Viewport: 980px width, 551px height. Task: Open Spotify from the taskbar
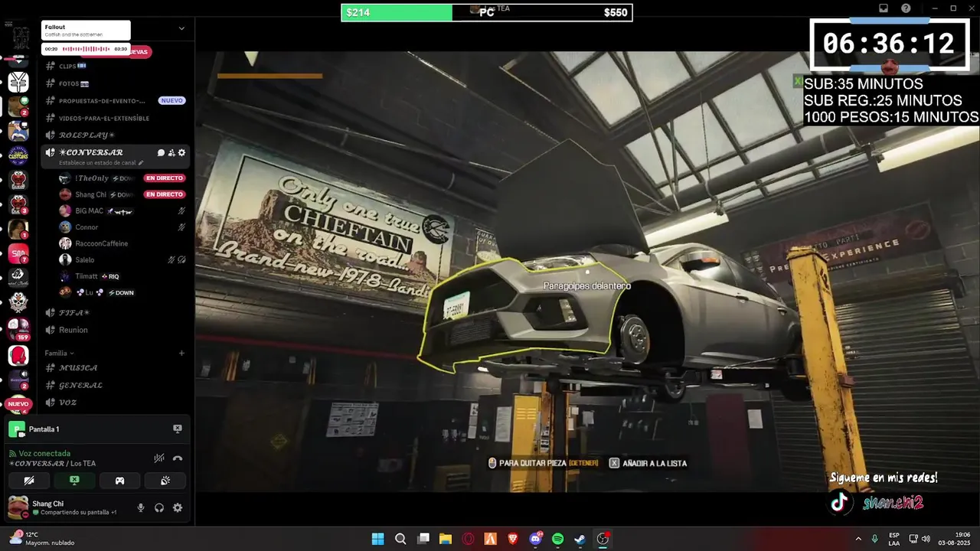point(557,539)
